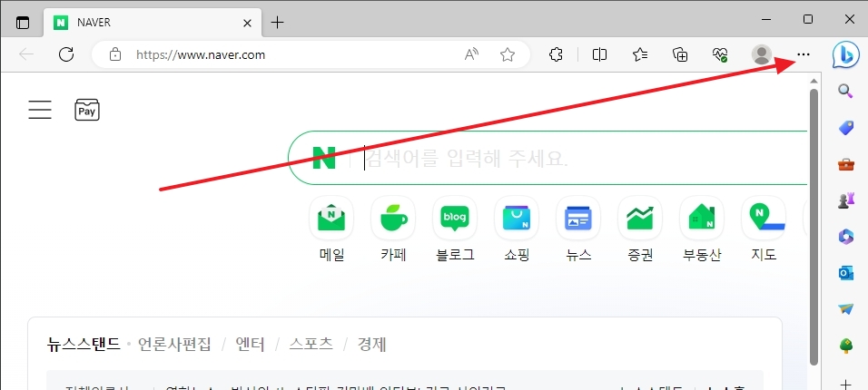Add sidebar app with plus
868x390 pixels.
click(846, 385)
